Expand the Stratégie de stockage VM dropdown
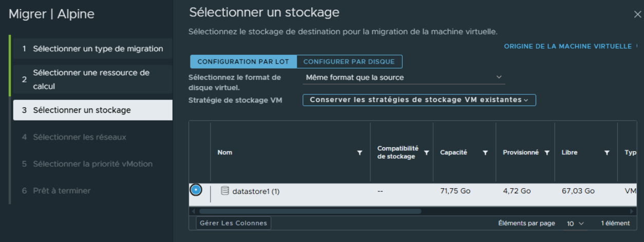Image resolution: width=644 pixels, height=242 pixels. (x=419, y=100)
